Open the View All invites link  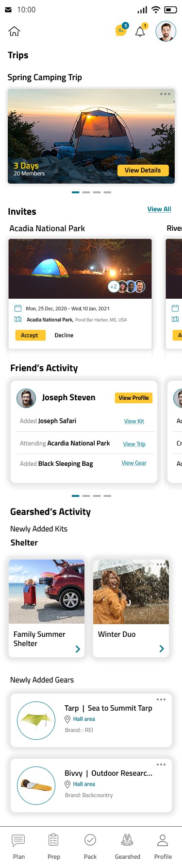click(x=159, y=209)
